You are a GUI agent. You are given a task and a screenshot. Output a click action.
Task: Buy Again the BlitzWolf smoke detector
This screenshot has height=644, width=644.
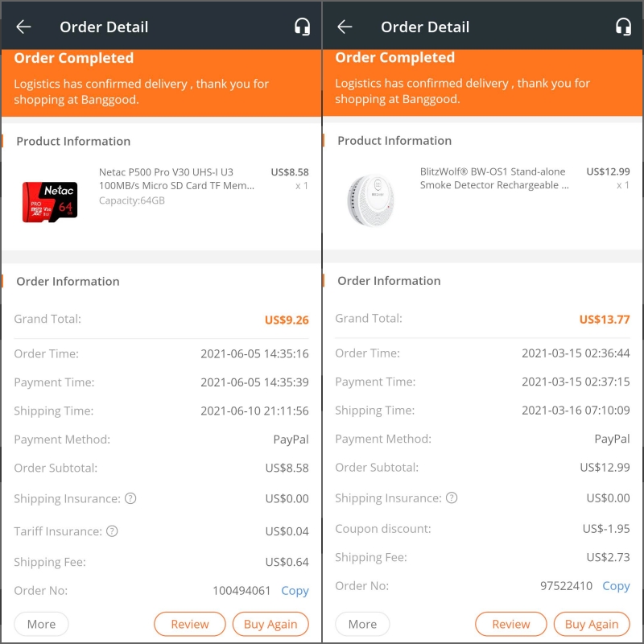click(x=592, y=624)
